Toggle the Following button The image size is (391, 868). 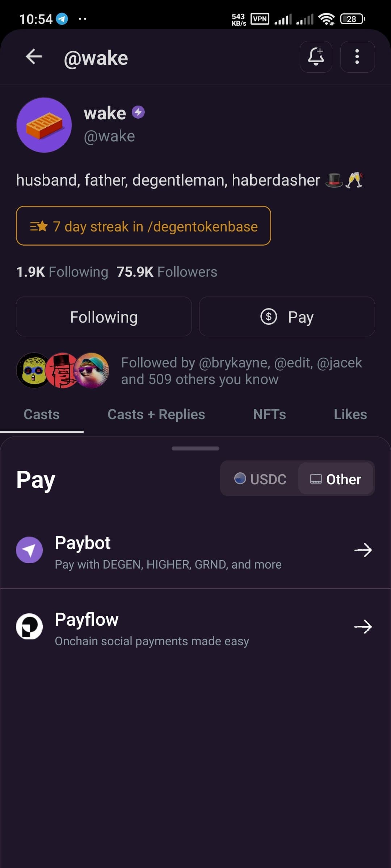pos(104,317)
